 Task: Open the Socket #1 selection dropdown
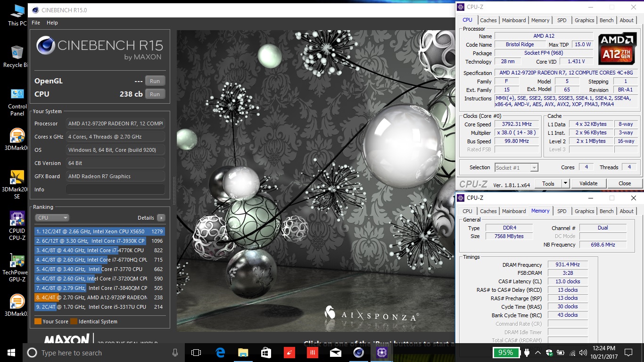tap(516, 167)
